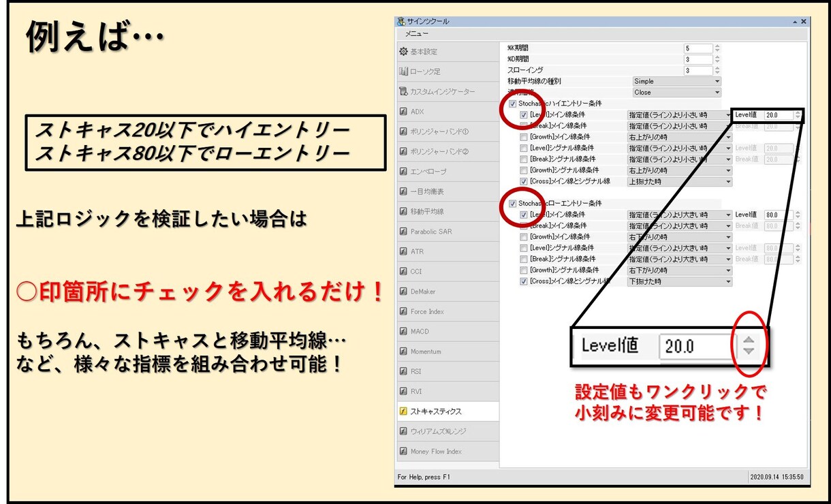Click the Parabolic SAR indicator icon
The image size is (831, 504).
403,232
